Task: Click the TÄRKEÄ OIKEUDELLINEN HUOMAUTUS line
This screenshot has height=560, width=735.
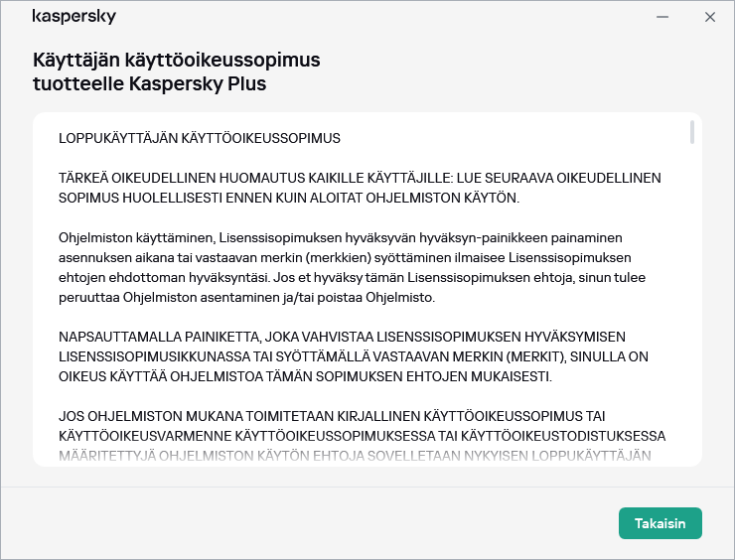Action: click(360, 179)
